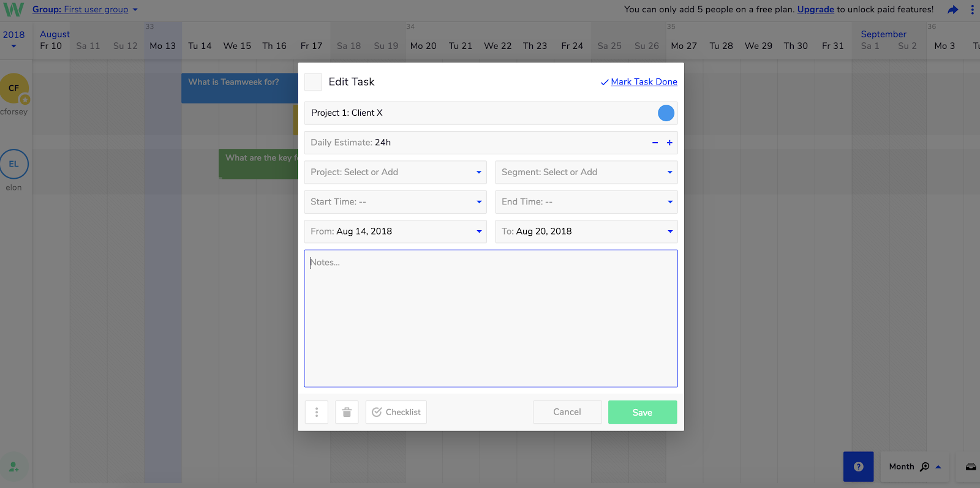Click the Teamweek W logo

click(13, 9)
